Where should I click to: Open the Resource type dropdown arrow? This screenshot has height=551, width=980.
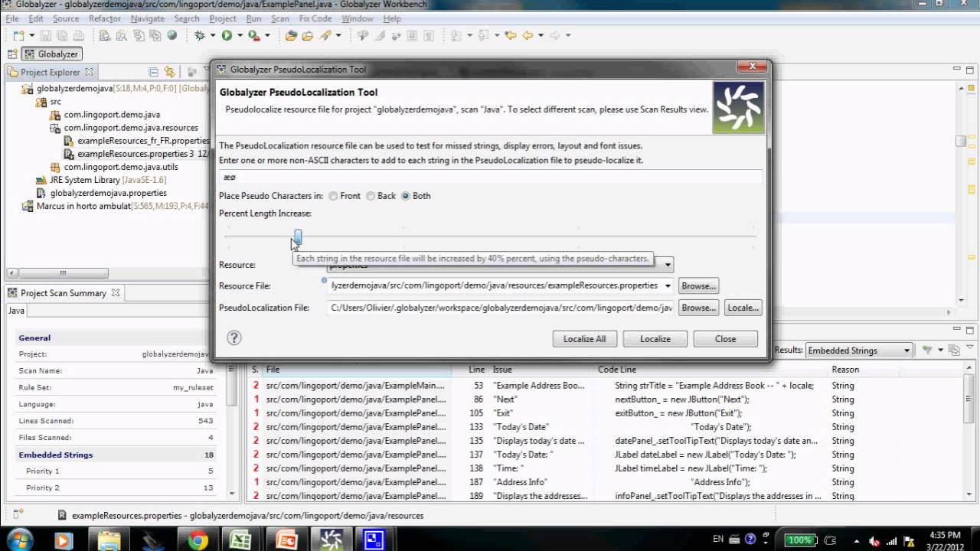[668, 265]
